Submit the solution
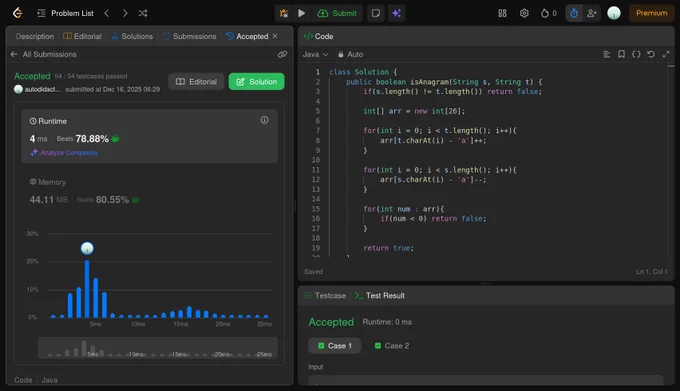This screenshot has width=680, height=391. (337, 13)
